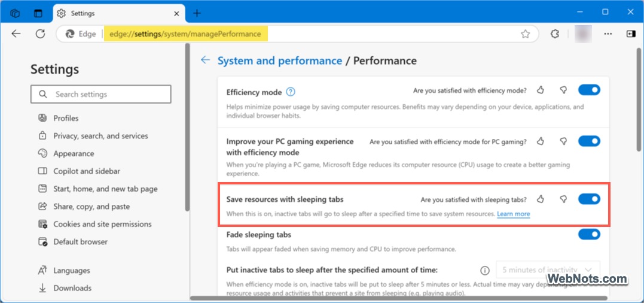Image resolution: width=644 pixels, height=303 pixels.
Task: Open the 5 minutes of inactivity dropdown
Action: click(x=548, y=270)
